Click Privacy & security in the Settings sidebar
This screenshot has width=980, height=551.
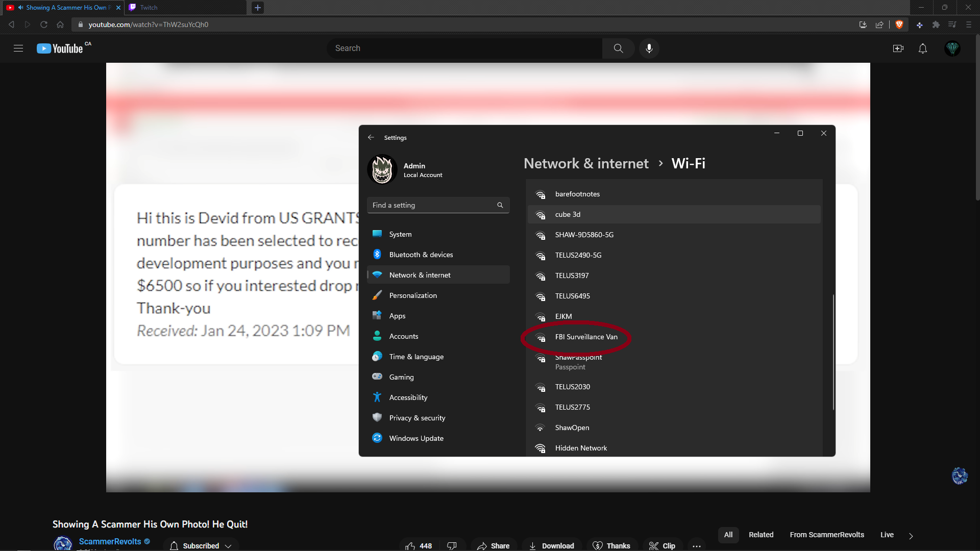438,418
